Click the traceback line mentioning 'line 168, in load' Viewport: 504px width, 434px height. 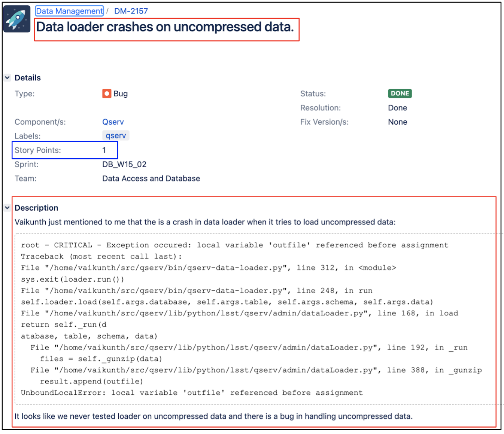(240, 313)
